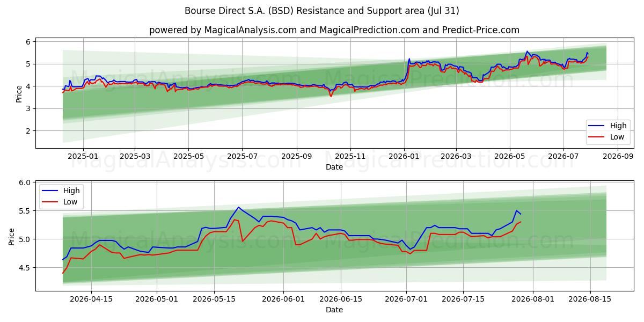Click the '2026-04-15' x-axis label in the lower chart
This screenshot has width=644, height=322.
91,299
